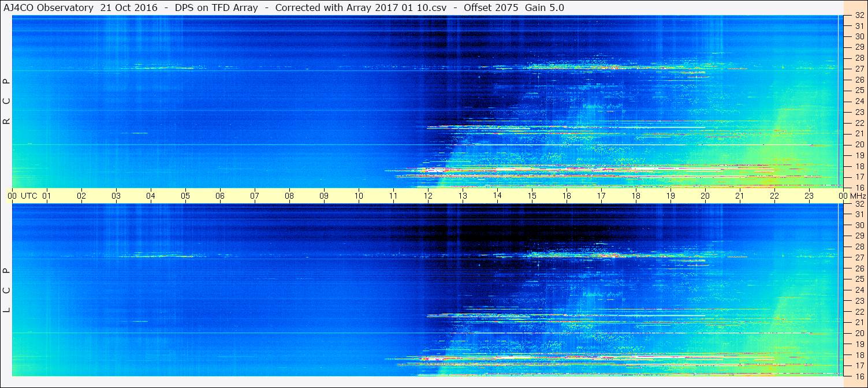The height and width of the screenshot is (388, 868).
Task: Click the "UTC" label on time axis
Action: 29,196
